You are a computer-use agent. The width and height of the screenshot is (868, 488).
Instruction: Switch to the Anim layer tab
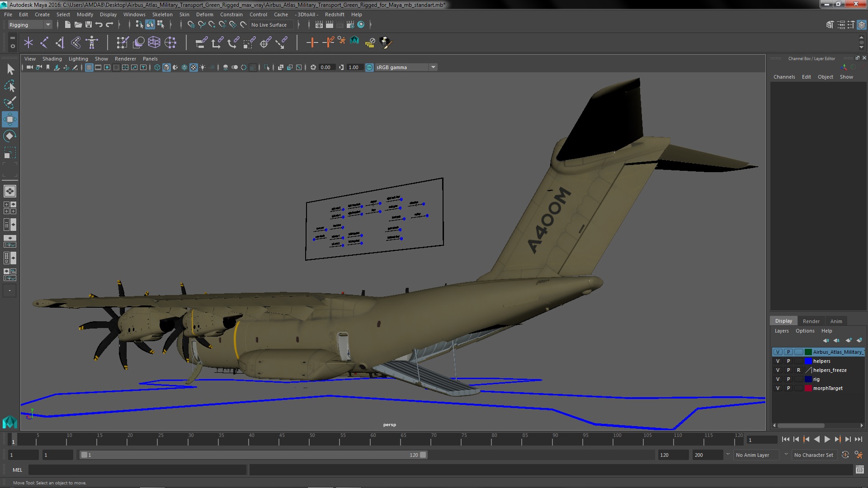tap(836, 321)
